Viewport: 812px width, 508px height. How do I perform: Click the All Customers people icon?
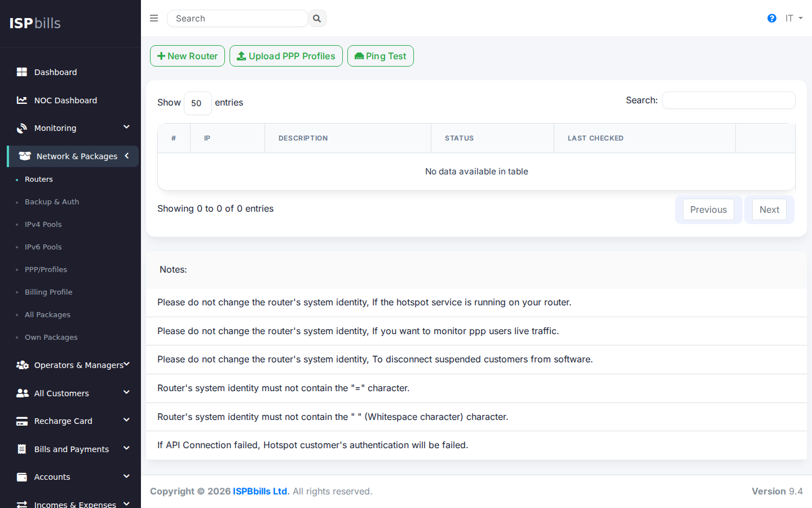pyautogui.click(x=21, y=393)
